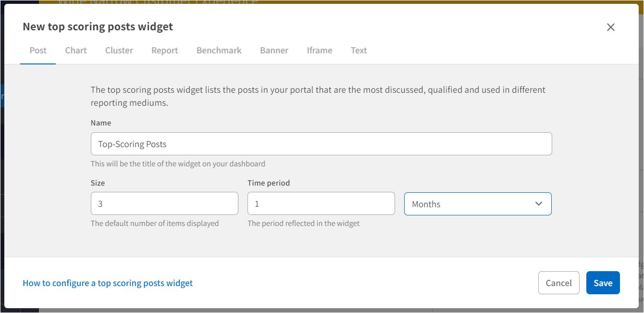
Task: Click the chevron arrow in the Months dropdown
Action: [538, 204]
